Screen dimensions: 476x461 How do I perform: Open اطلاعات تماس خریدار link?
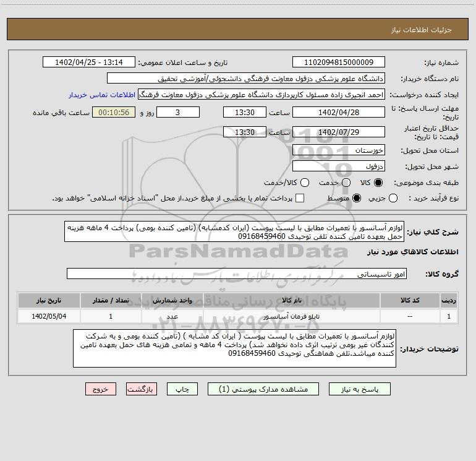102,95
